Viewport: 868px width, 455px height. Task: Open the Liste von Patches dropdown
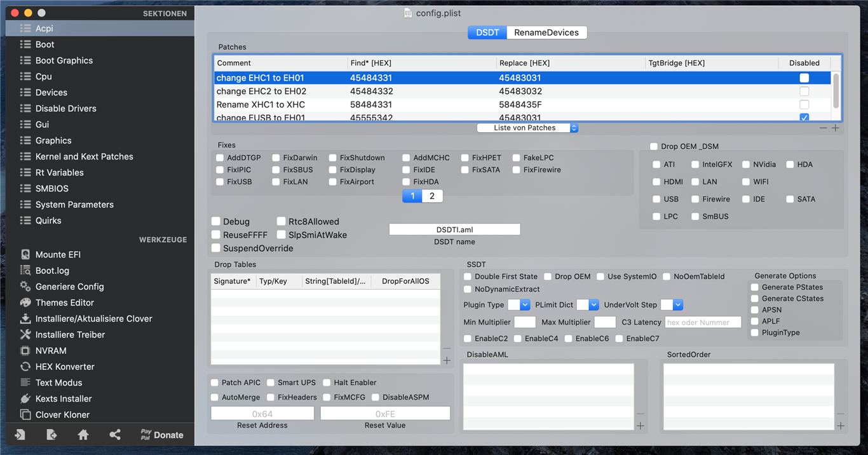pos(527,128)
